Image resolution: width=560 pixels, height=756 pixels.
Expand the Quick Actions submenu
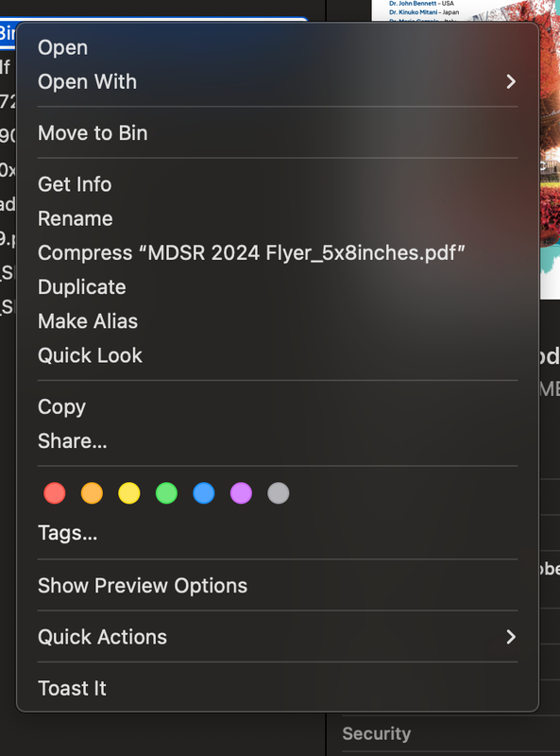[102, 637]
